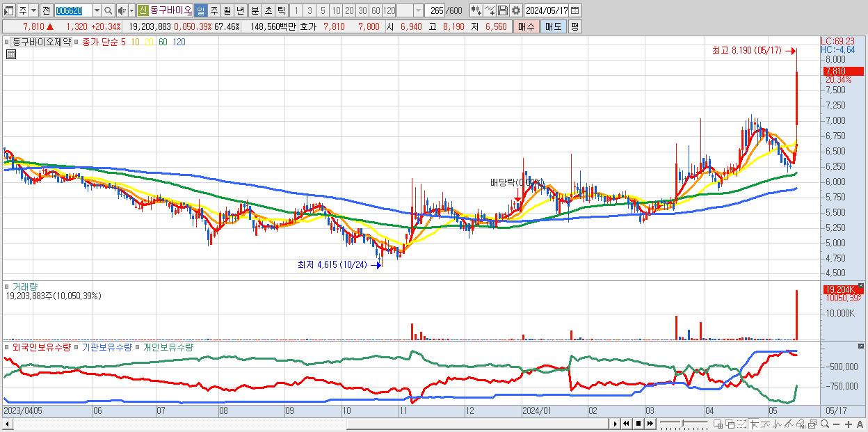868x432 pixels.
Task: Open the custom interval dropdown arrow
Action: 417,10
